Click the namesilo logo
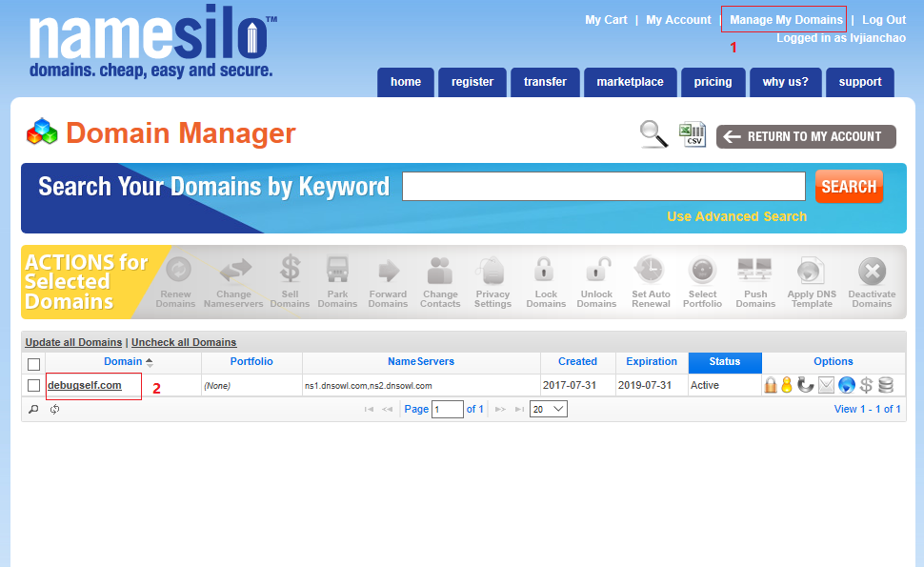924x567 pixels. 152,41
